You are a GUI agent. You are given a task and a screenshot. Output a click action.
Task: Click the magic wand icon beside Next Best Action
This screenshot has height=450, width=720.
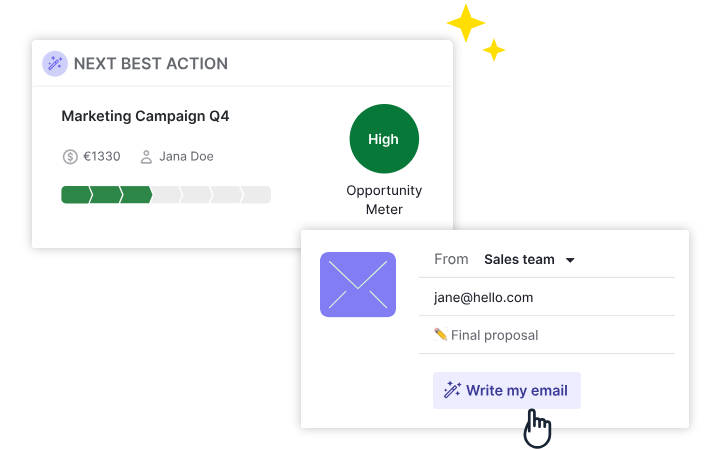click(x=55, y=63)
